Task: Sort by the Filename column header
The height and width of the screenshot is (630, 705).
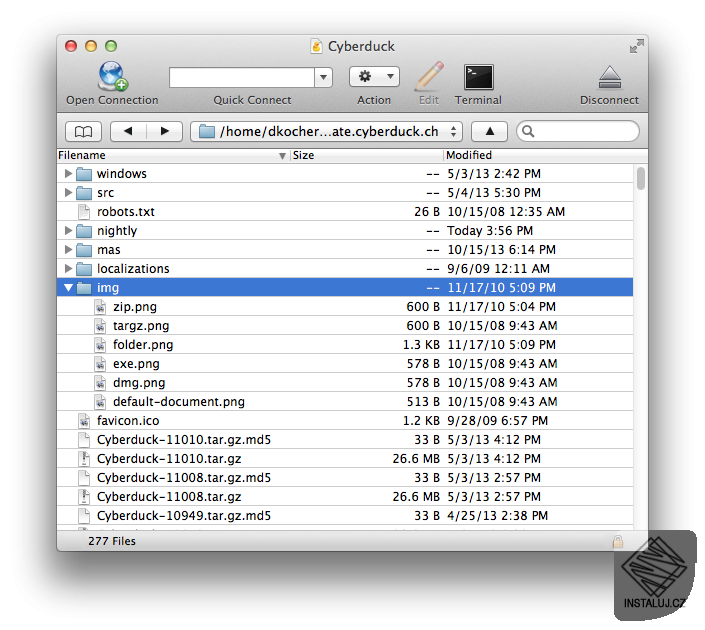Action: click(174, 156)
